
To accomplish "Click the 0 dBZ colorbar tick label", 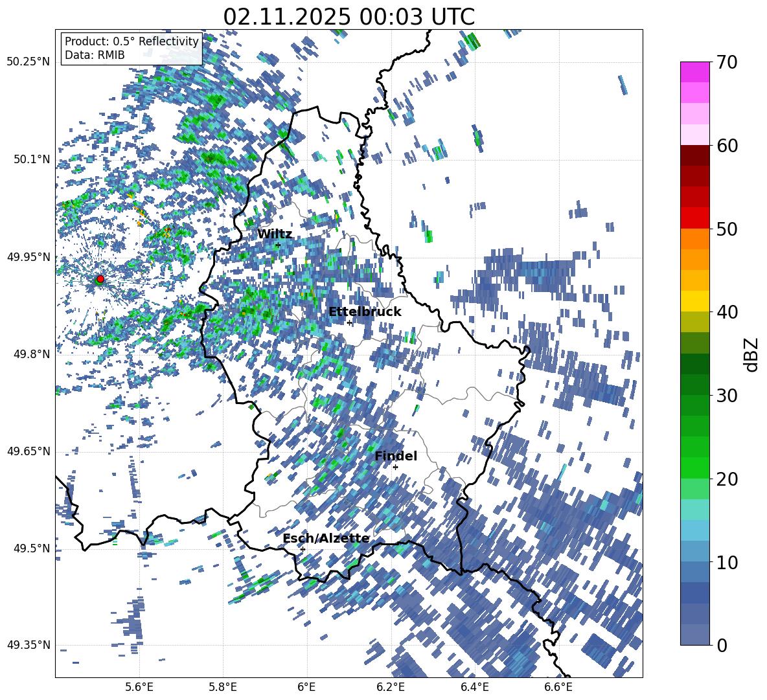I will coord(722,646).
